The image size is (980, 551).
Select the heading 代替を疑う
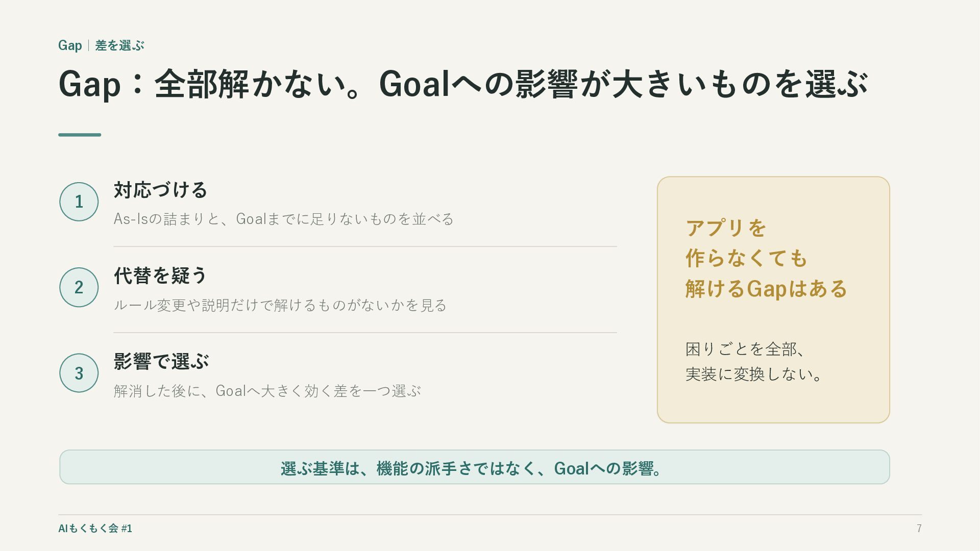coord(160,275)
